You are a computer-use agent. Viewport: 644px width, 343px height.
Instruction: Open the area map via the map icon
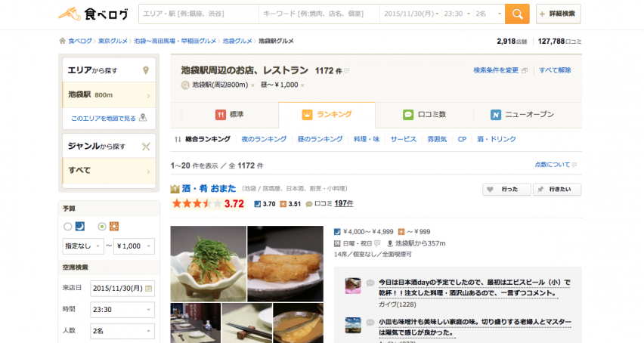click(x=143, y=118)
